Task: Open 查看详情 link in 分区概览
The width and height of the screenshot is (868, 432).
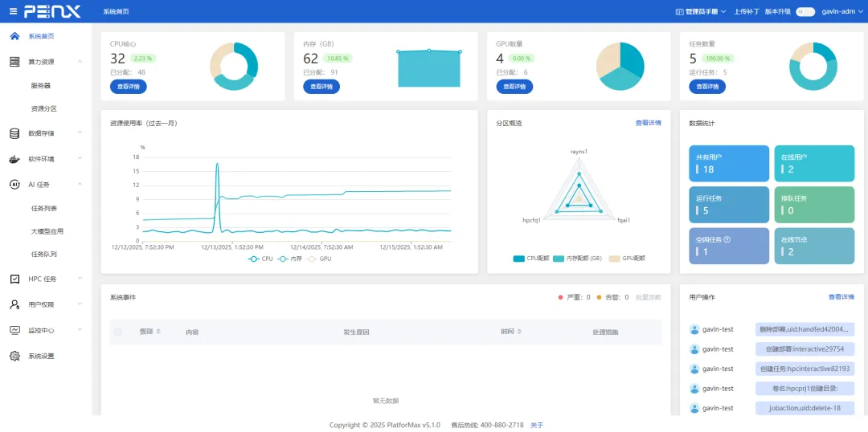Action: (649, 123)
